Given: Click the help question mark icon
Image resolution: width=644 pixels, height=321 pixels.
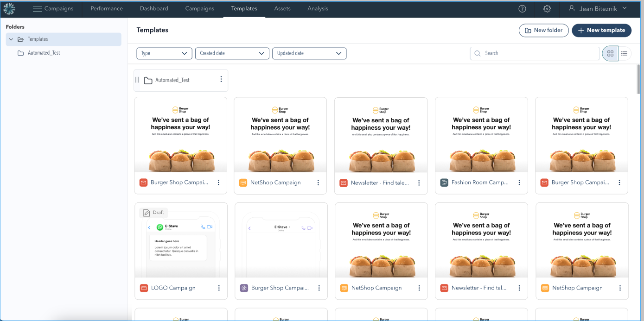Looking at the screenshot, I should [522, 9].
